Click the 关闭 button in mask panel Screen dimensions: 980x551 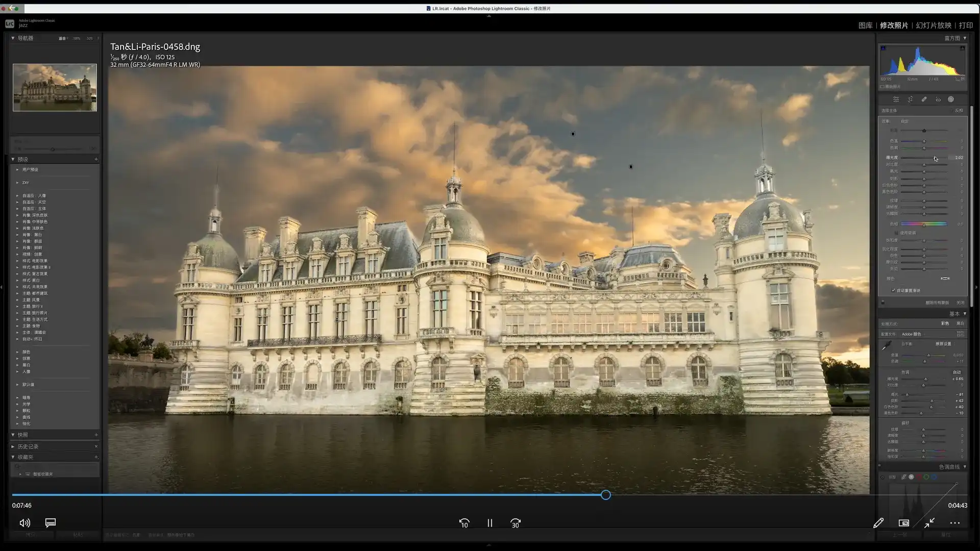point(960,303)
